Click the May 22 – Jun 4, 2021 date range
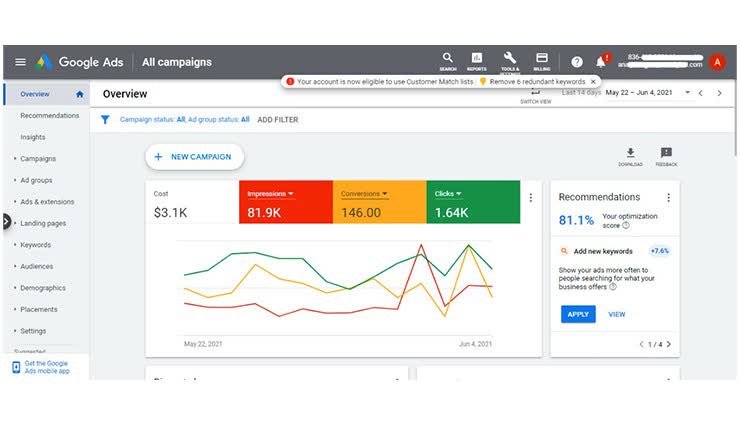This screenshot has height=425, width=740. [639, 92]
